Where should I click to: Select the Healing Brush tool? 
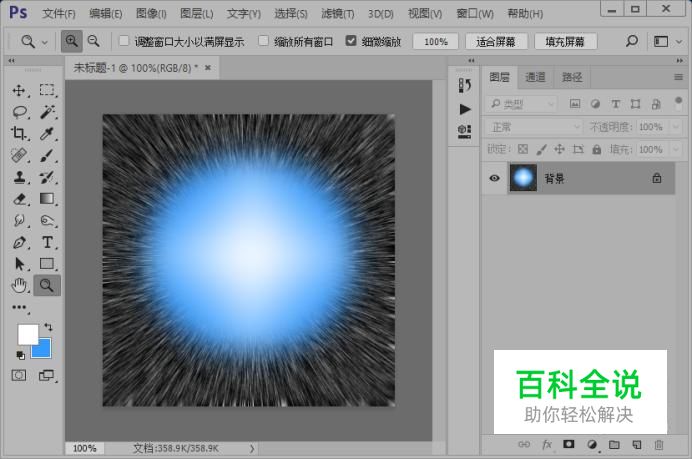click(x=19, y=155)
